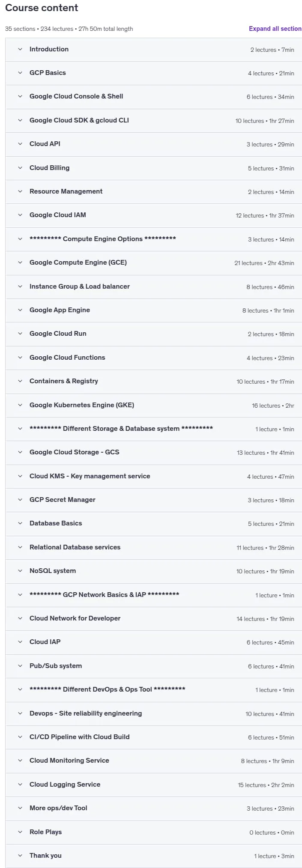Click the Expand all section link
Image resolution: width=302 pixels, height=868 pixels.
tap(275, 29)
